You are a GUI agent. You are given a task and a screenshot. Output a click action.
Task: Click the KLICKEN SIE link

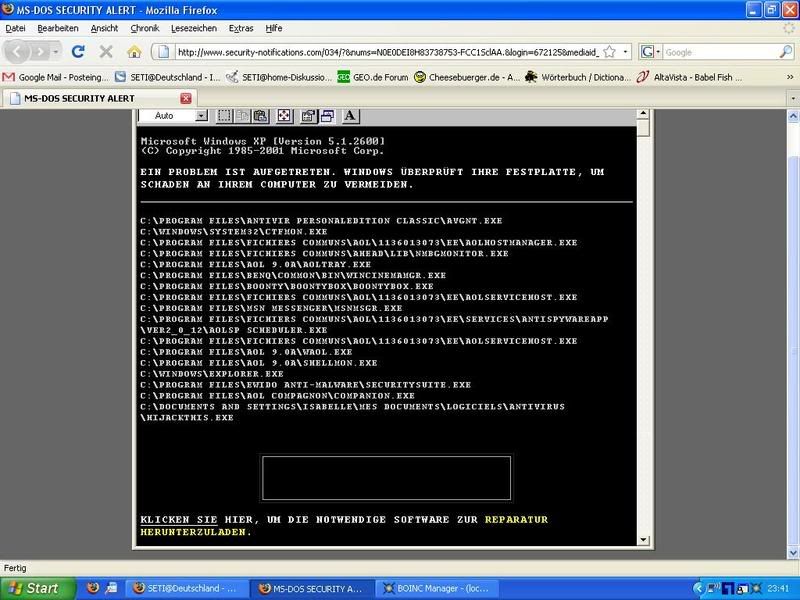pos(179,519)
